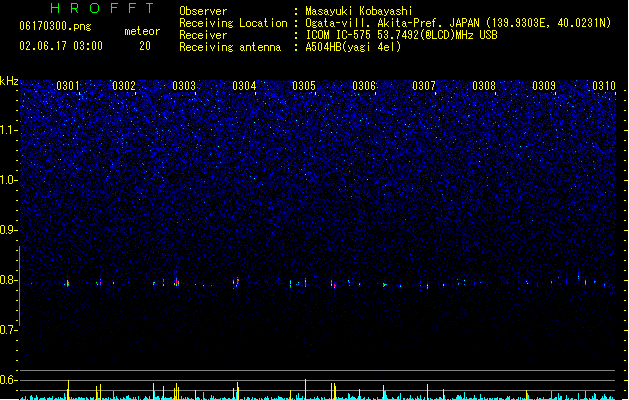The height and width of the screenshot is (400, 629).
Task: Click the Observer label
Action: tap(203, 11)
